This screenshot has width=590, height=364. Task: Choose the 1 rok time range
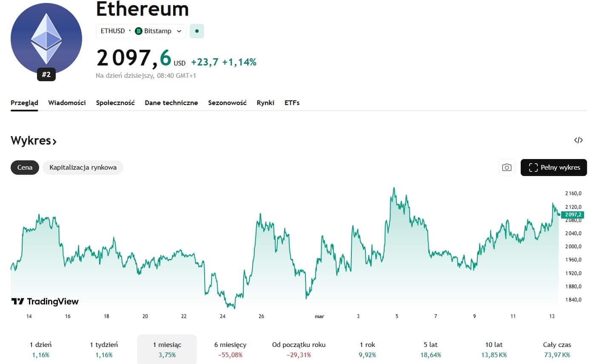click(x=367, y=349)
